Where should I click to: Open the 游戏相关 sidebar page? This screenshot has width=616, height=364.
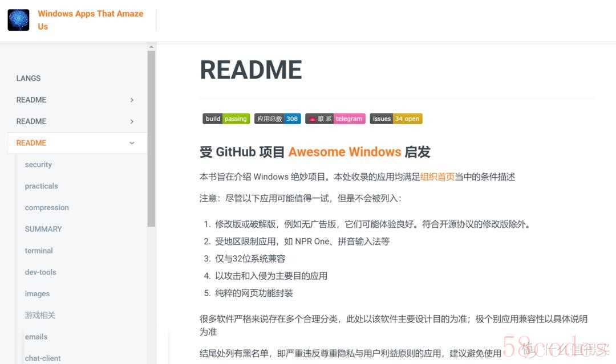[40, 315]
